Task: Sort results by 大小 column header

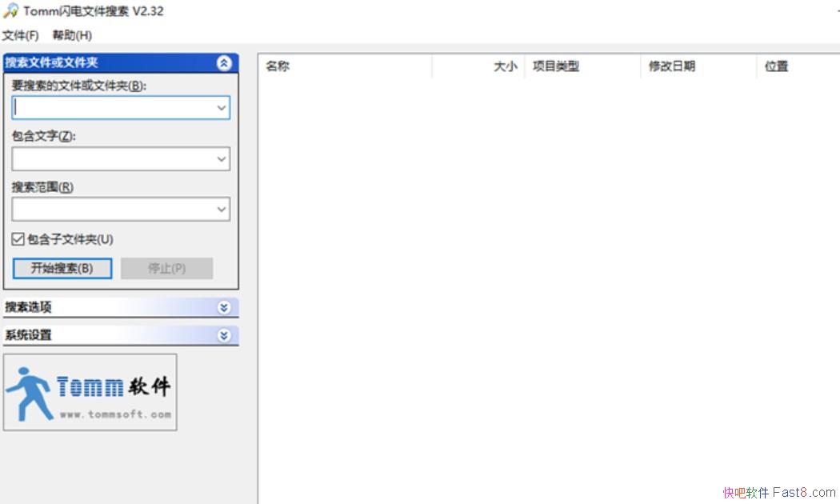Action: tap(478, 66)
